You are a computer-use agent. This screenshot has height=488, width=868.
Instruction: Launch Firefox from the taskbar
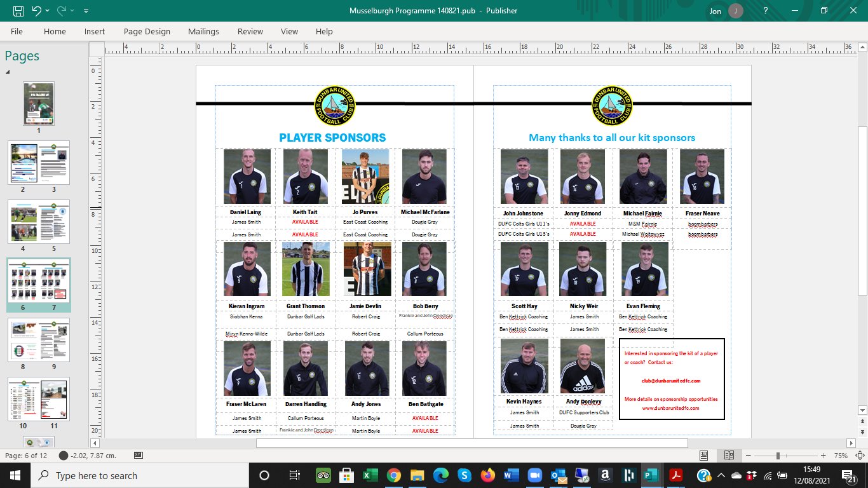tap(488, 475)
